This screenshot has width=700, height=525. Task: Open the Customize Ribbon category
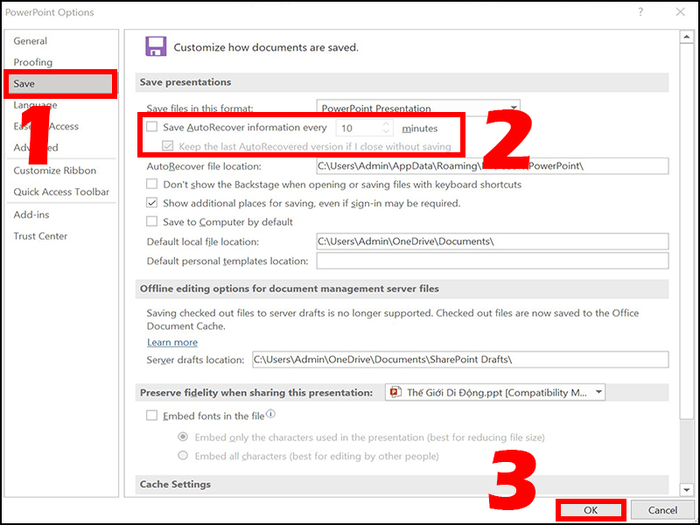tap(55, 171)
